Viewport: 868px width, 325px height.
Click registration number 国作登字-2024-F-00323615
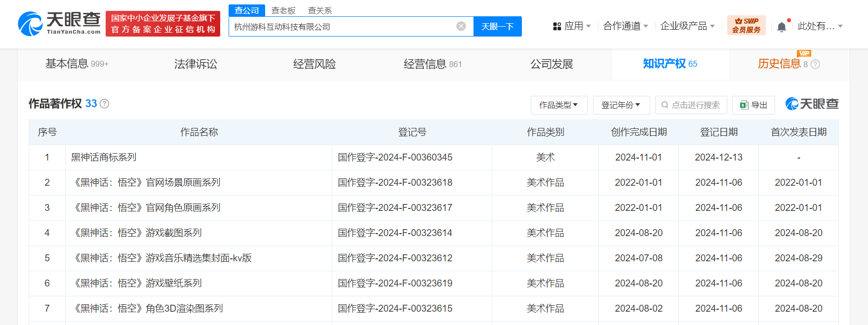[395, 309]
